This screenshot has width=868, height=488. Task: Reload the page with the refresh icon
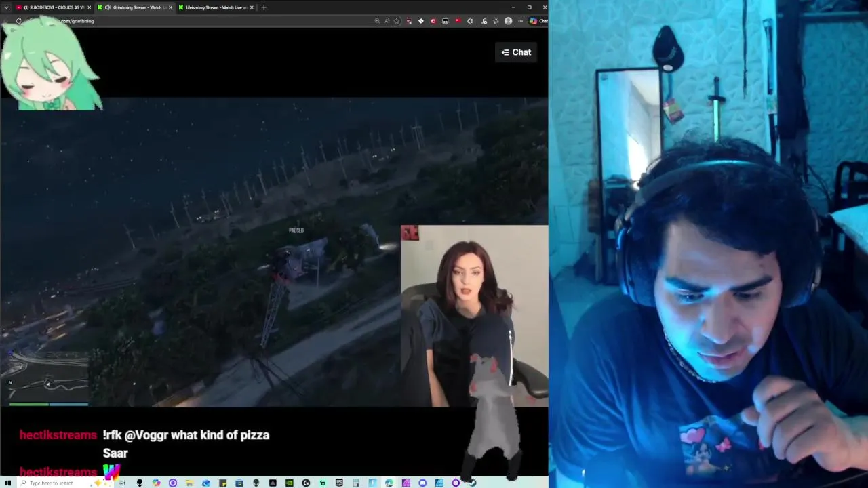18,21
